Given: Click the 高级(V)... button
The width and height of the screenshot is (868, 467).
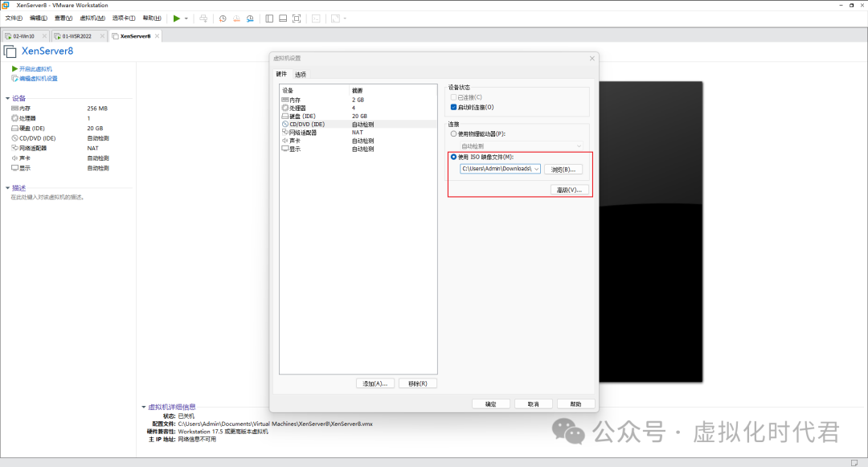Looking at the screenshot, I should pos(570,190).
